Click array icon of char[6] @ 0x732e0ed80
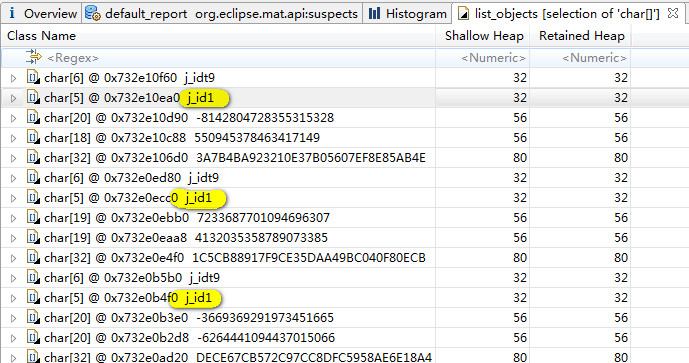689x363 pixels. coord(33,177)
